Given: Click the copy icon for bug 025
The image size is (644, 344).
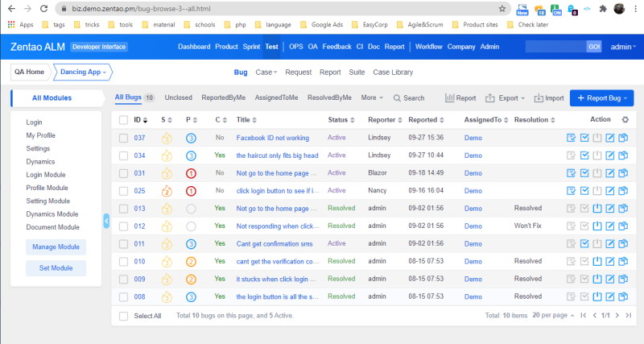Looking at the screenshot, I should 623,191.
